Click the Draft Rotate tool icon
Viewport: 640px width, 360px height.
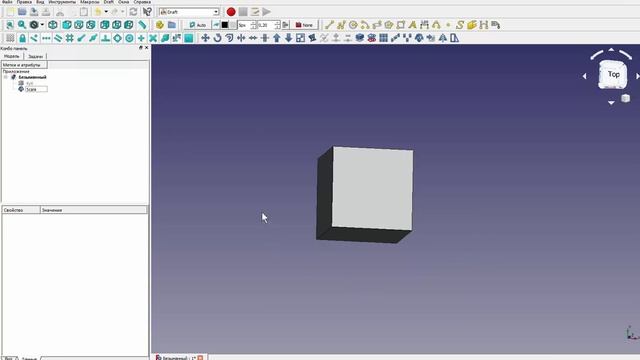pyautogui.click(x=218, y=38)
